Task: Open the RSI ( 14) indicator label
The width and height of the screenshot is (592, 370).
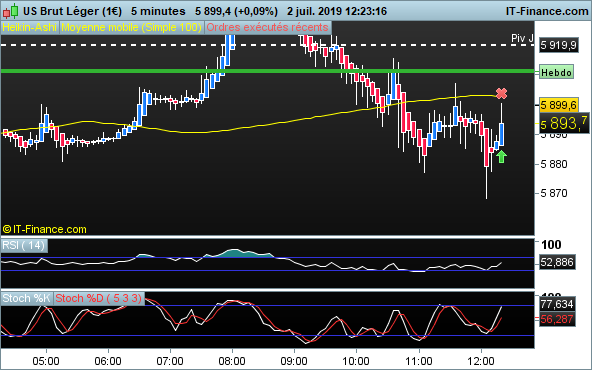Action: point(24,245)
